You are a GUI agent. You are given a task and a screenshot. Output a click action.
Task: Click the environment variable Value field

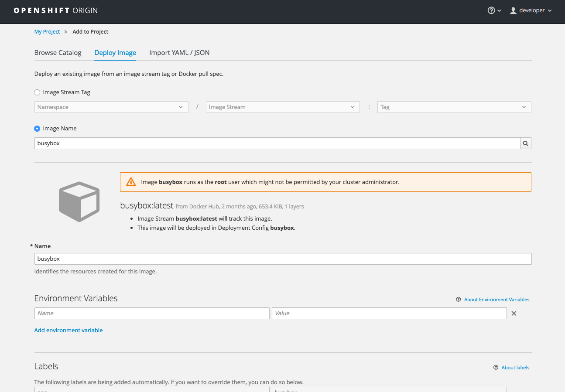pos(389,314)
